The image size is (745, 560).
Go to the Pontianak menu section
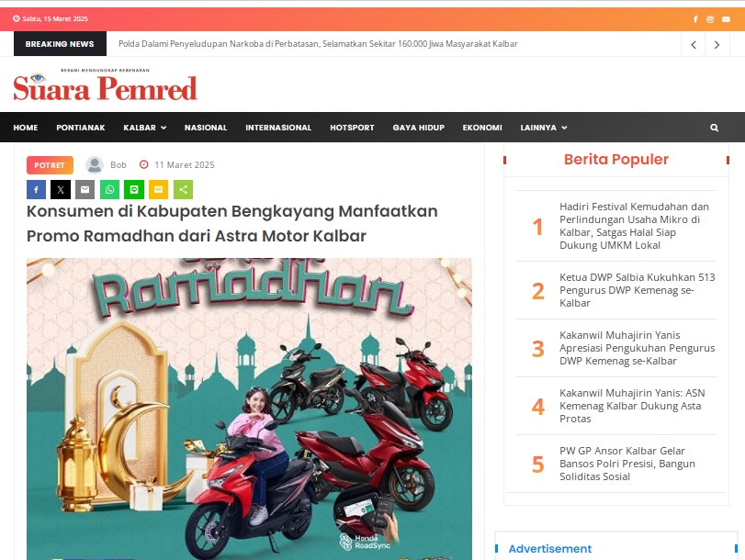tap(81, 128)
